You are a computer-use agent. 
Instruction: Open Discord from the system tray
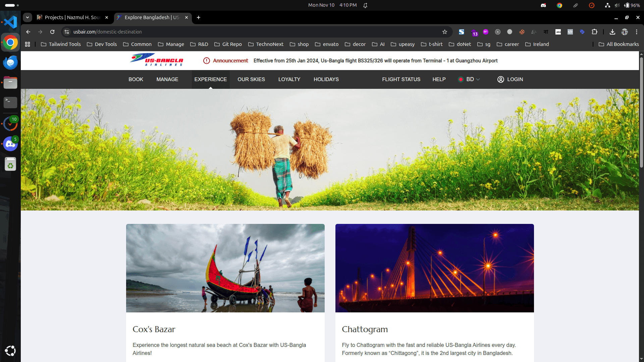543,5
